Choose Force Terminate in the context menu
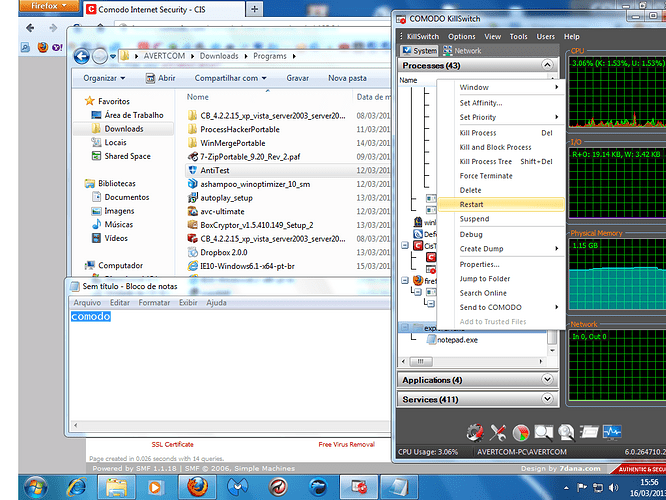This screenshot has width=666, height=500. point(501,176)
